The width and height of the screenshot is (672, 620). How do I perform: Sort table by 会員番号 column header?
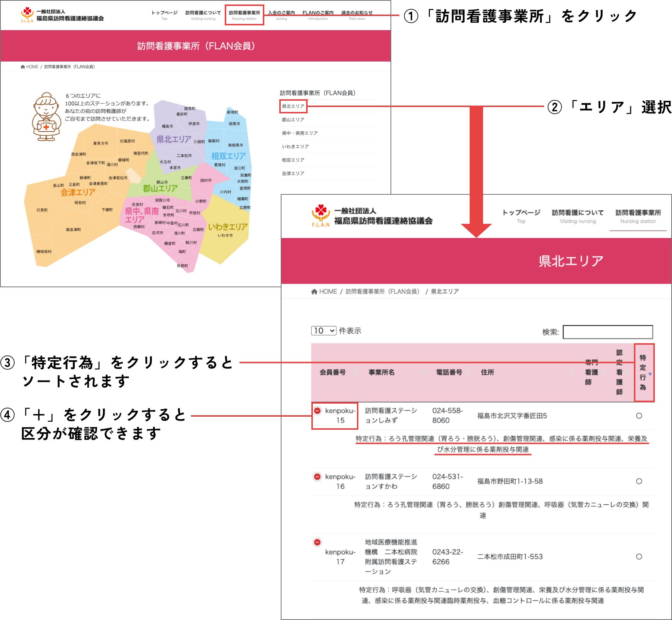click(x=333, y=372)
